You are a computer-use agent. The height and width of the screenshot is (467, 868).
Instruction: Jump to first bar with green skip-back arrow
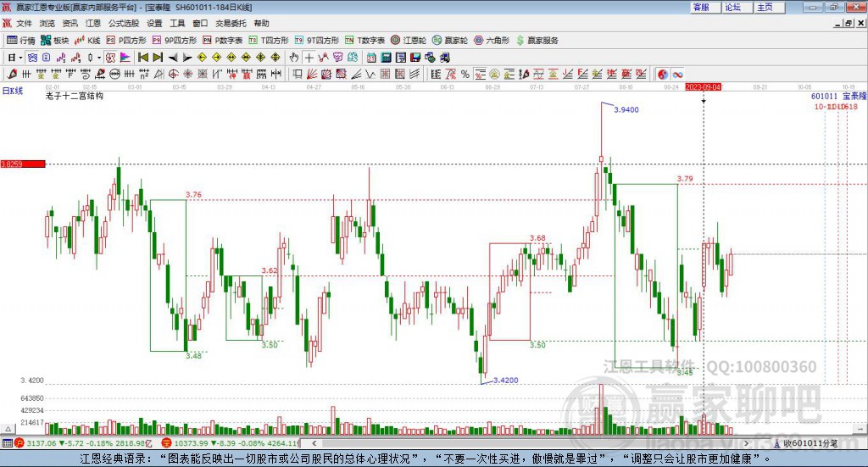coord(142,58)
